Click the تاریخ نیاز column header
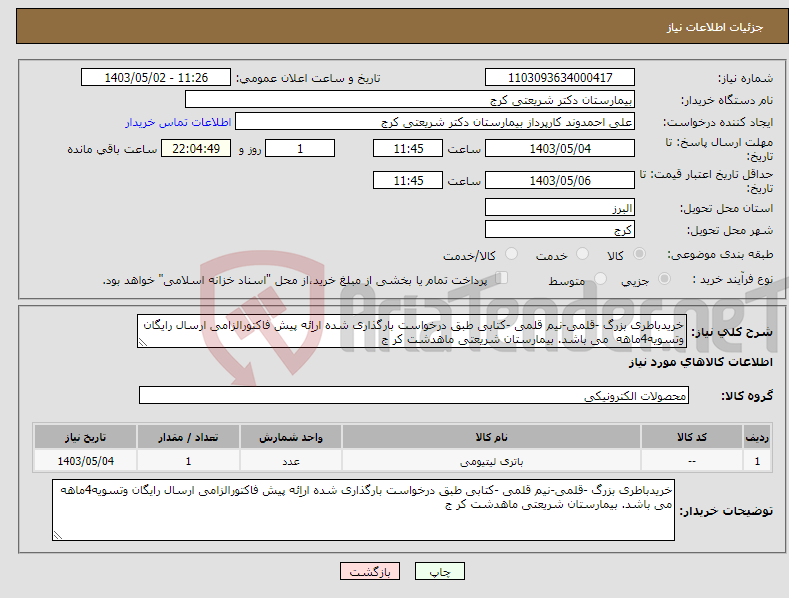789x598 pixels. pyautogui.click(x=86, y=437)
